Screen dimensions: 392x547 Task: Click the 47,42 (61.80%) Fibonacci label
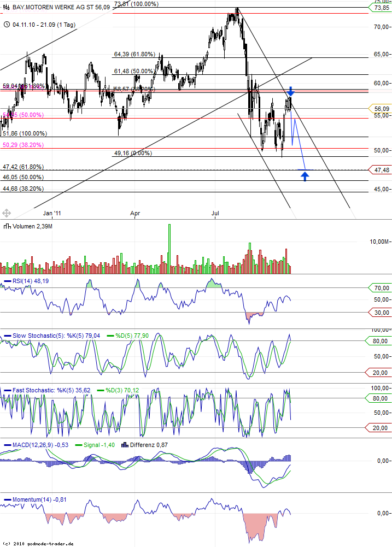click(23, 167)
